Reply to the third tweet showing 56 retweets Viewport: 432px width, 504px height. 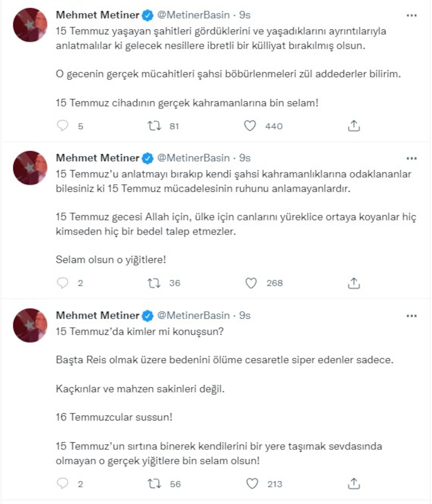[63, 484]
